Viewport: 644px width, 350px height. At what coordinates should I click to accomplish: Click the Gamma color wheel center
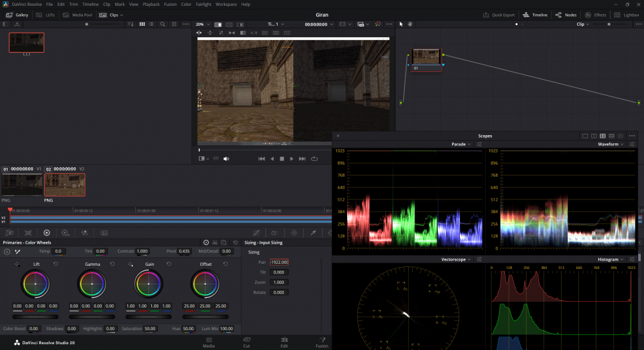pyautogui.click(x=92, y=284)
